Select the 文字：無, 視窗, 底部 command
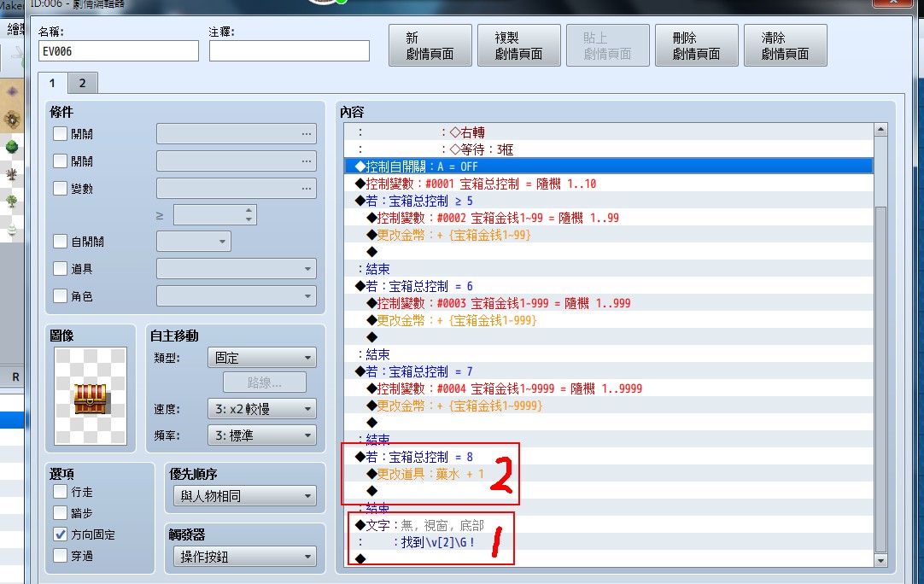Image resolution: width=924 pixels, height=584 pixels. [x=608, y=525]
